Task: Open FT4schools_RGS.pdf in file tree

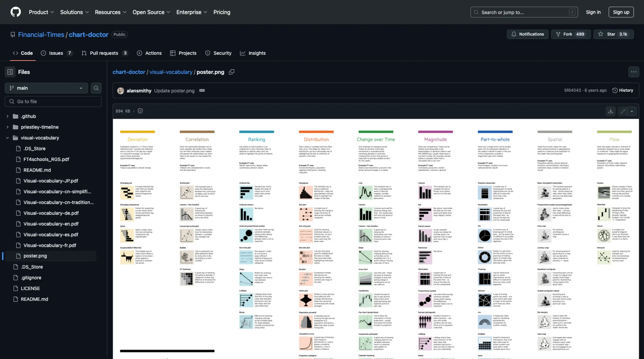Action: (46, 159)
